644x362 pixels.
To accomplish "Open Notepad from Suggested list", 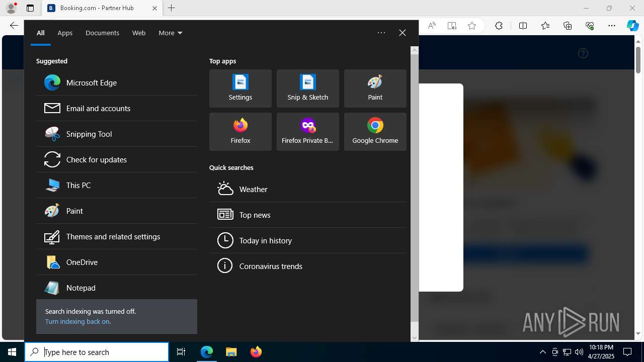I will coord(116,288).
